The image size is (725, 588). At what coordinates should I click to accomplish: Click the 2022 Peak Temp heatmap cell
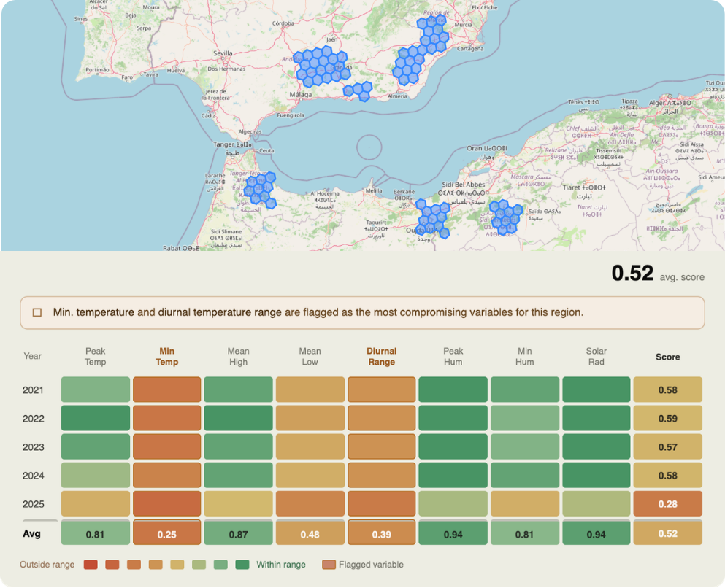pyautogui.click(x=95, y=418)
